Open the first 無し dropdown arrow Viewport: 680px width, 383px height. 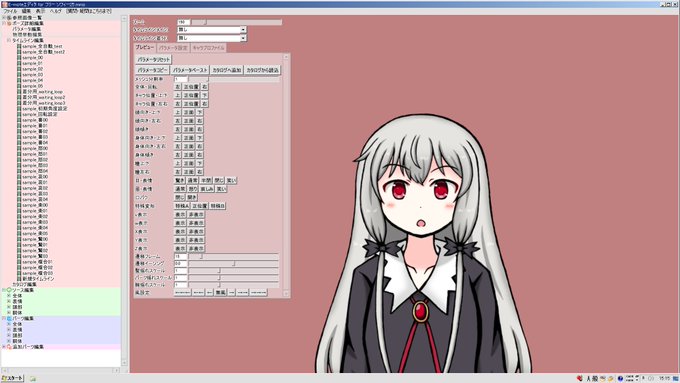pos(243,29)
